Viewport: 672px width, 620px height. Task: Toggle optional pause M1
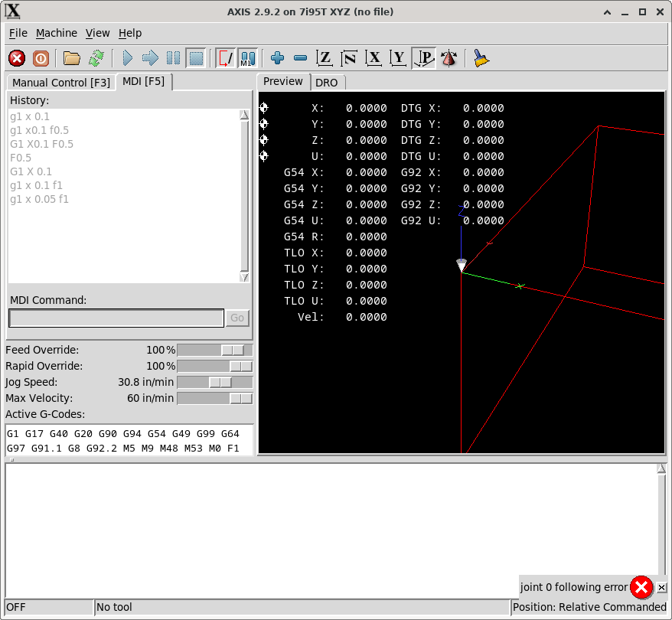(248, 58)
